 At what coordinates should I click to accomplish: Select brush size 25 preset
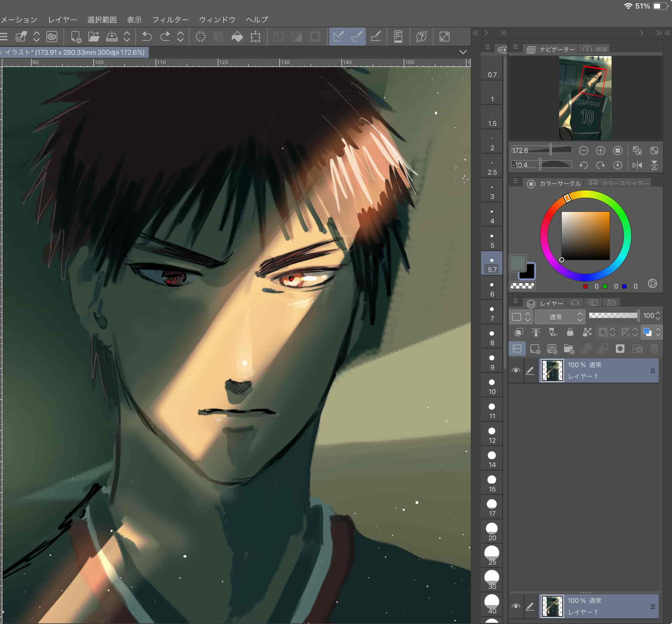pyautogui.click(x=492, y=556)
